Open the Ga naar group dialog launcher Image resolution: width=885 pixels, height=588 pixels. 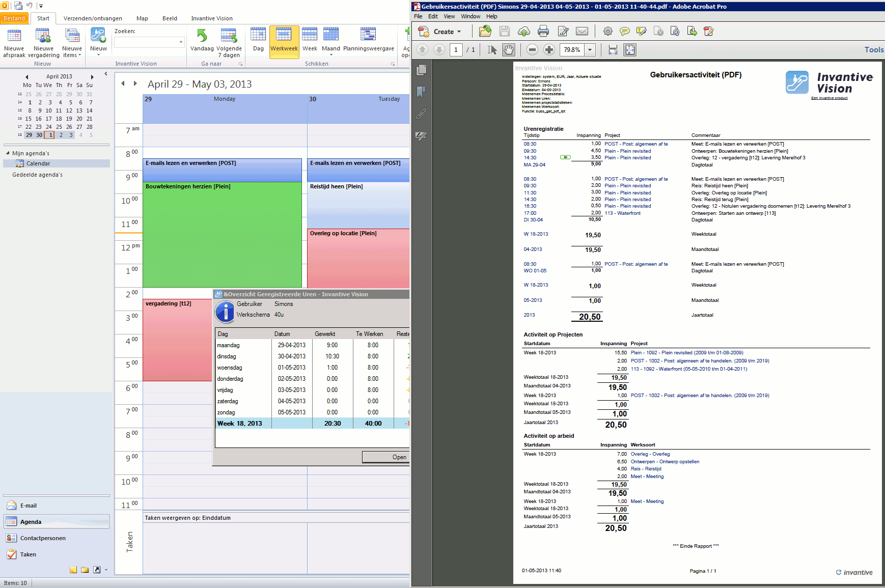pos(241,64)
